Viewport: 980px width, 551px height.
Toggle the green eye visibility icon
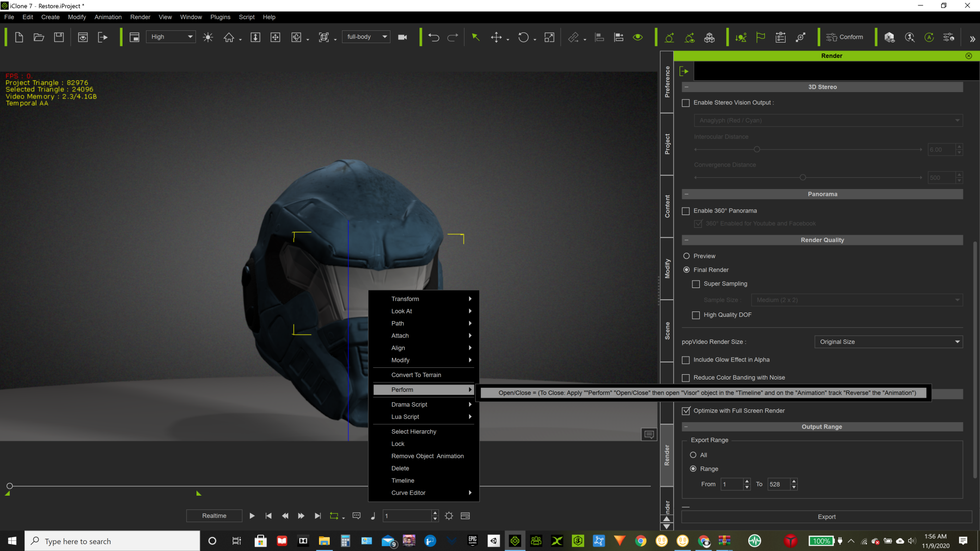637,37
